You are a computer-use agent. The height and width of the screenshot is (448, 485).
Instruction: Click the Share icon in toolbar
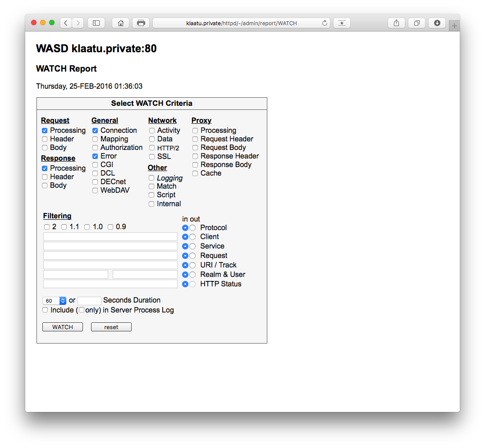(396, 23)
